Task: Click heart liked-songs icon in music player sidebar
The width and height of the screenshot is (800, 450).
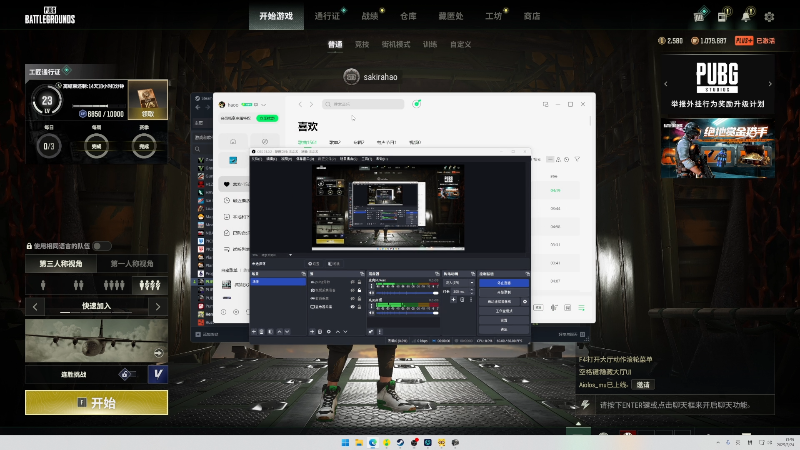Action: [227, 184]
